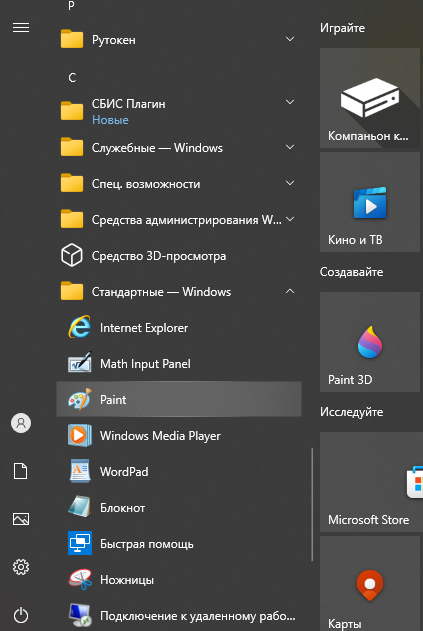Viewport: 423px width, 631px height.
Task: Open Settings gear icon
Action: 21,567
